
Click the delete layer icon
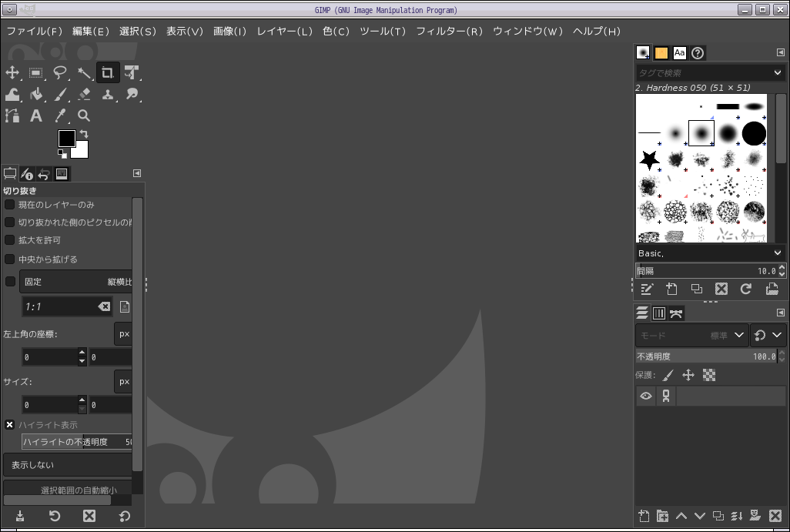click(775, 516)
